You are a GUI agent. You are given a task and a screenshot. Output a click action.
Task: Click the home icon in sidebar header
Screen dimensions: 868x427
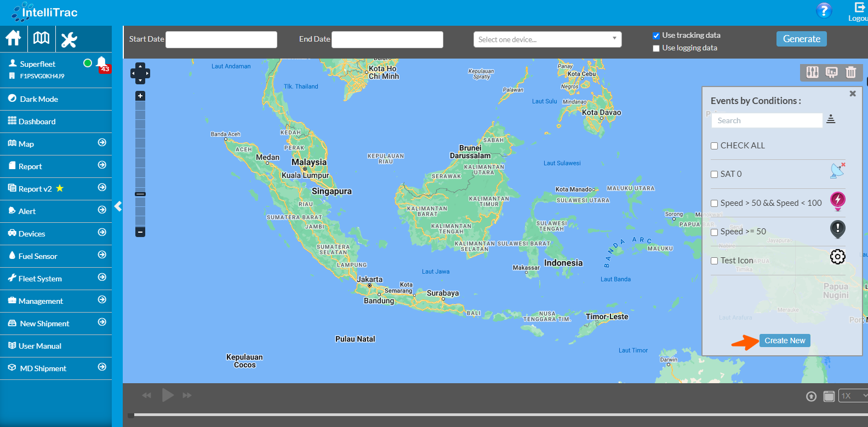(13, 38)
